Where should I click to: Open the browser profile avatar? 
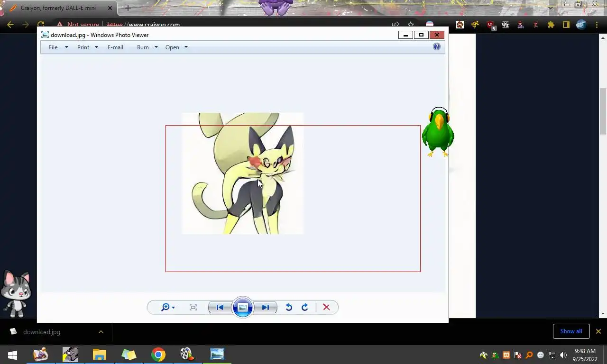tap(581, 25)
